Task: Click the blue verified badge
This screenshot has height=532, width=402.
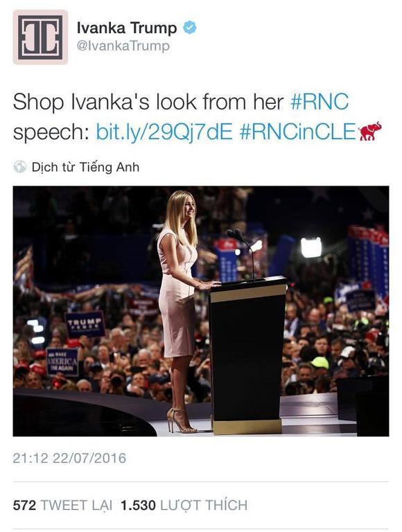Action: (190, 28)
